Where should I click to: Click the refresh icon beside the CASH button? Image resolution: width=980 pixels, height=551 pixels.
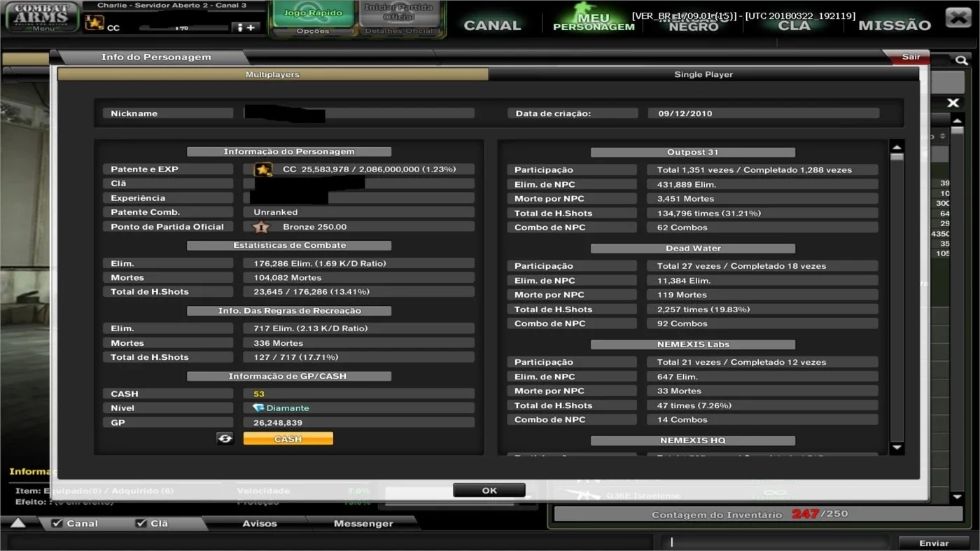tap(225, 438)
